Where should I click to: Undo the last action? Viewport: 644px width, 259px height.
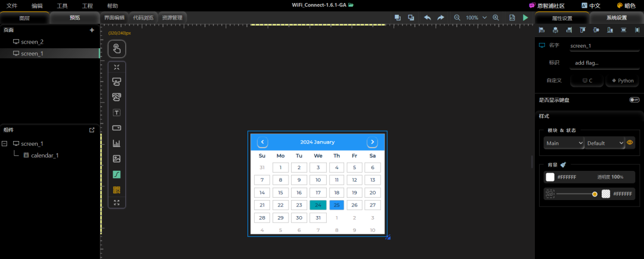click(428, 18)
